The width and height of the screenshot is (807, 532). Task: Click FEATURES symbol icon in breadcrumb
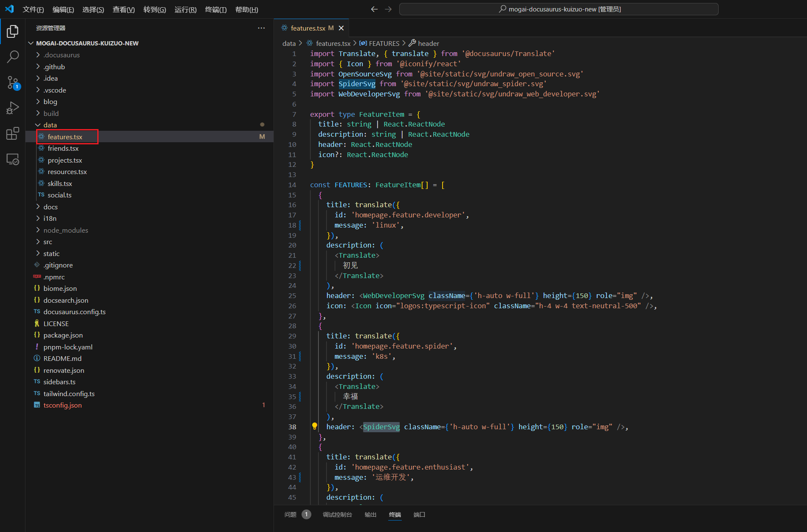[x=363, y=43]
